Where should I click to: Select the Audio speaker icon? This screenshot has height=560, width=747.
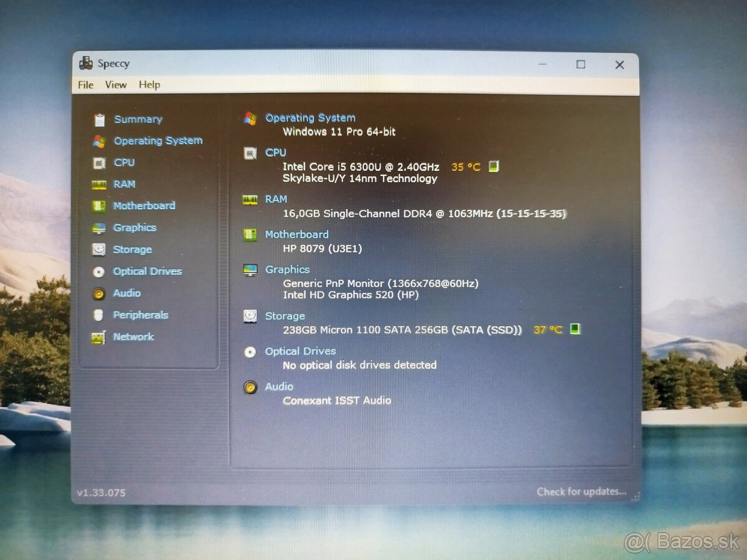tap(100, 293)
